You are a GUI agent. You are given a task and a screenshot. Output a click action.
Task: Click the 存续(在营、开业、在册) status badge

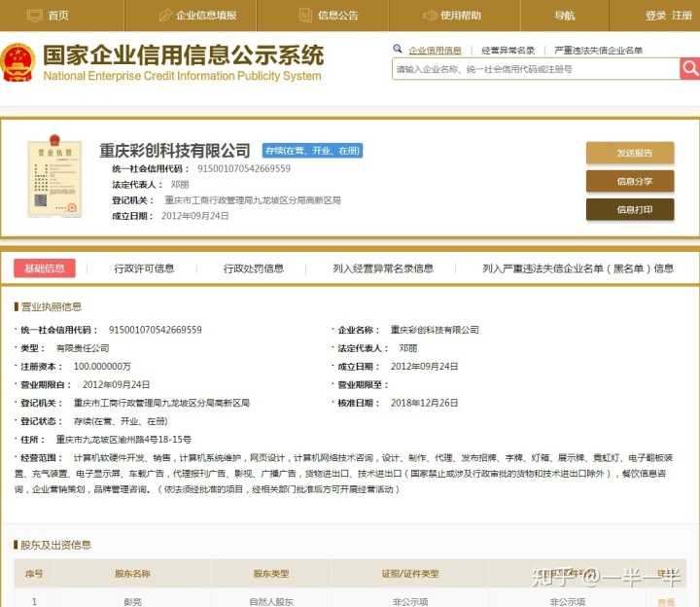pyautogui.click(x=312, y=151)
